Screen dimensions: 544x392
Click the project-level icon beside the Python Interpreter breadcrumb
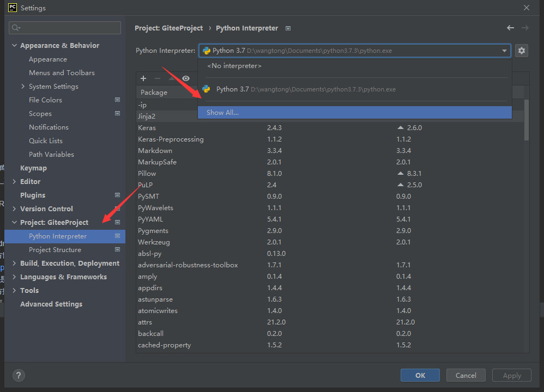288,28
